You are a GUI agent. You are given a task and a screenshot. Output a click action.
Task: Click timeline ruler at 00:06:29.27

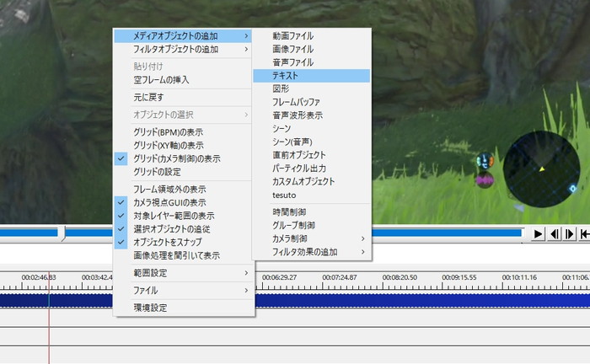pyautogui.click(x=279, y=277)
